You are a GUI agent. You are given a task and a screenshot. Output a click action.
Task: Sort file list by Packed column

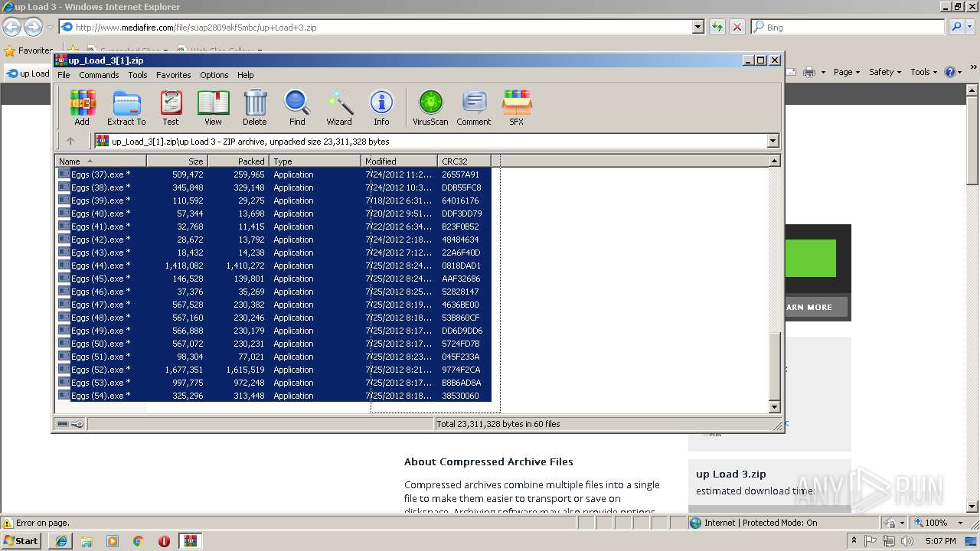point(238,161)
